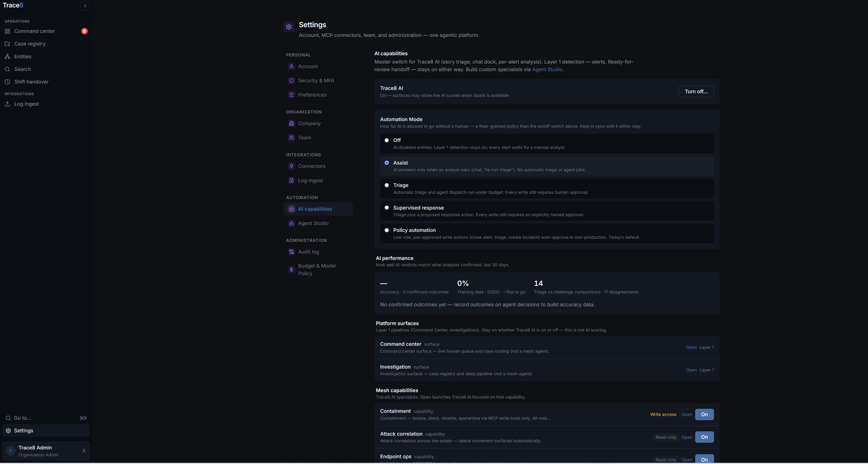
Task: Select the Assist automation mode radio
Action: tap(387, 163)
